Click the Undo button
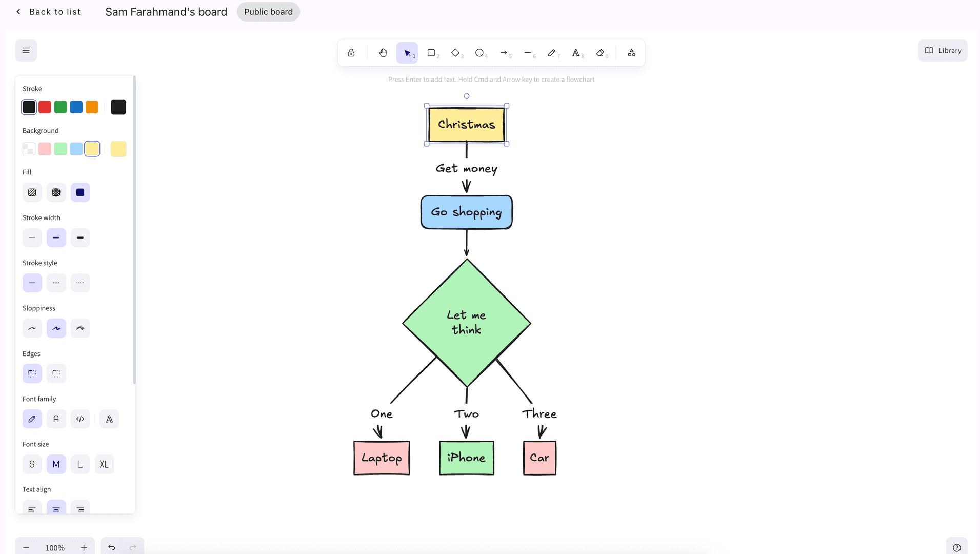The image size is (980, 554). [111, 547]
